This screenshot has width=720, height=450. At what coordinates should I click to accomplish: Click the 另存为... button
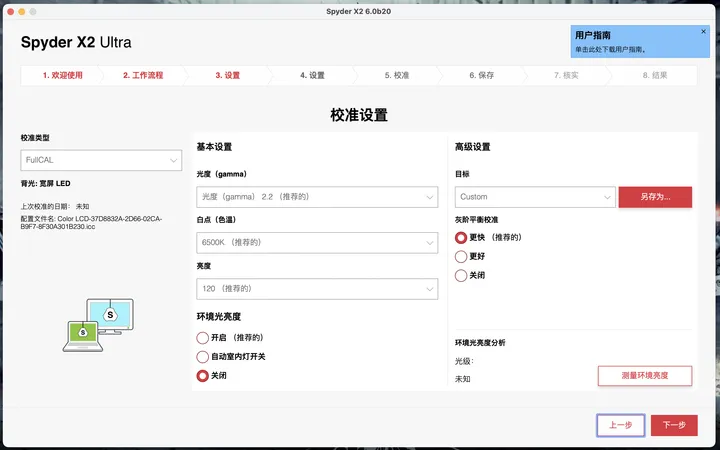click(655, 197)
